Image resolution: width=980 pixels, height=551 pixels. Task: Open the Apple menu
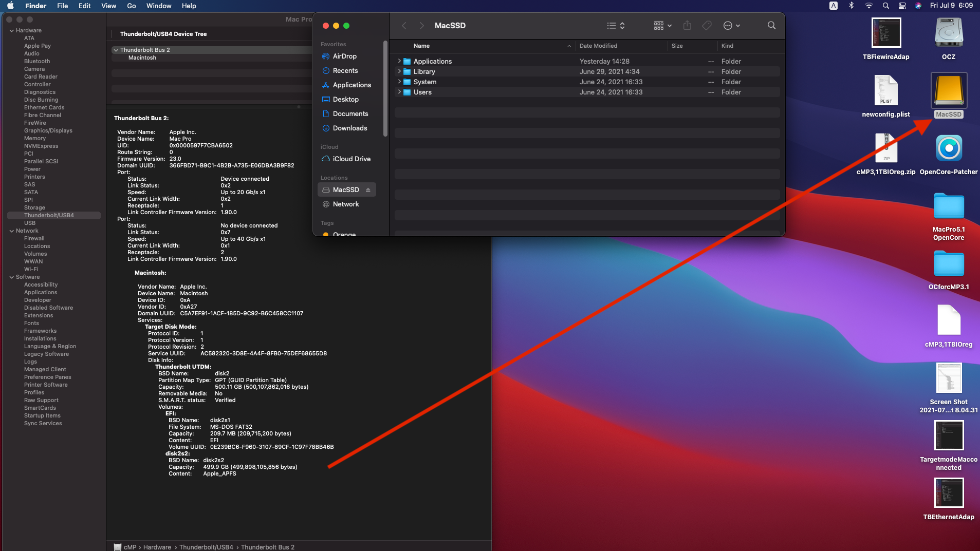[10, 6]
